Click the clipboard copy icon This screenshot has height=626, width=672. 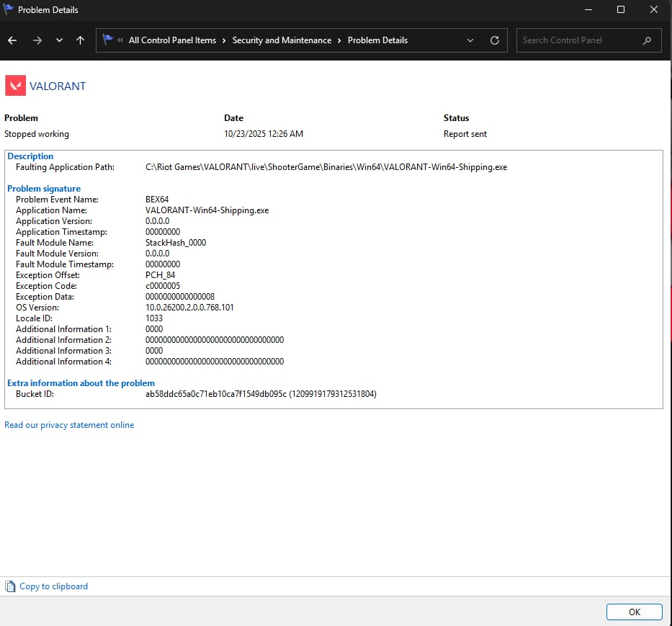(10, 586)
